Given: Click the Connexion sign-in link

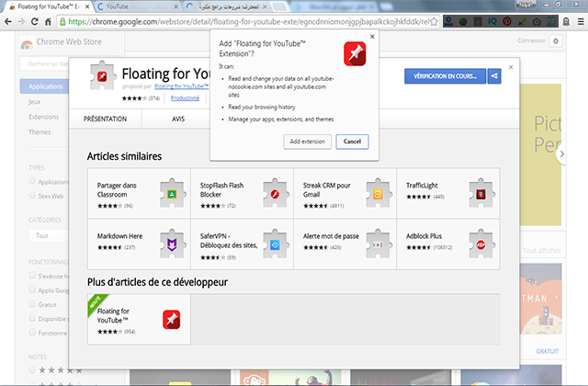Looking at the screenshot, I should coord(531,40).
